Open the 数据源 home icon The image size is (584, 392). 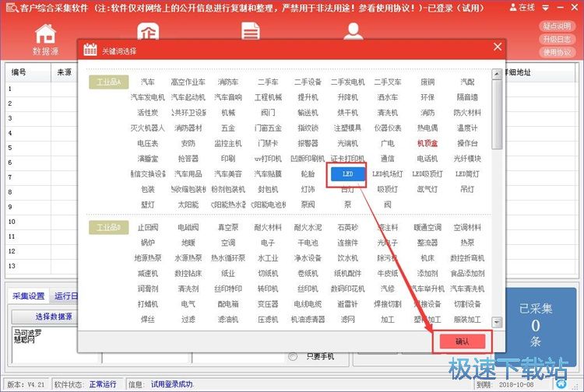tap(45, 34)
